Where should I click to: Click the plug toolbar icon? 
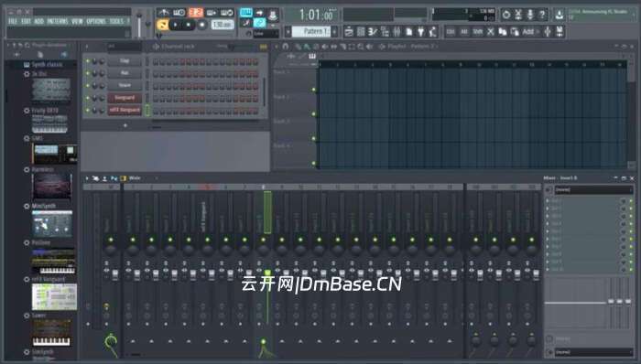tap(421, 31)
